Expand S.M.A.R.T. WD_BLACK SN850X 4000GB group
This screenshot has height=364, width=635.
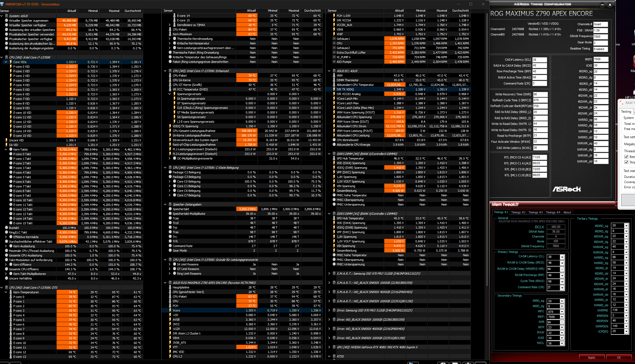click(x=329, y=292)
